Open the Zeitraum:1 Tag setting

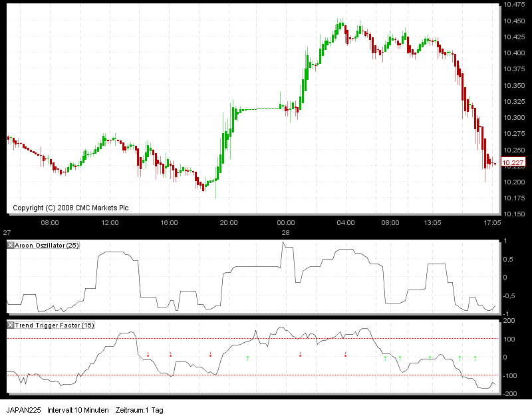point(140,411)
